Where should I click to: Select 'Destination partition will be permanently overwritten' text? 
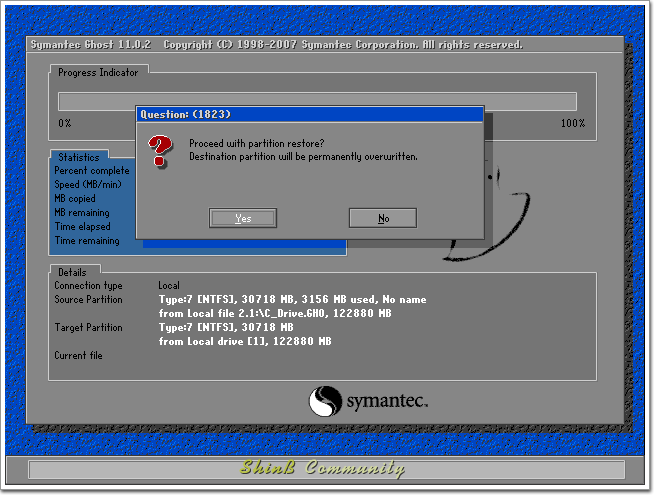click(x=303, y=157)
